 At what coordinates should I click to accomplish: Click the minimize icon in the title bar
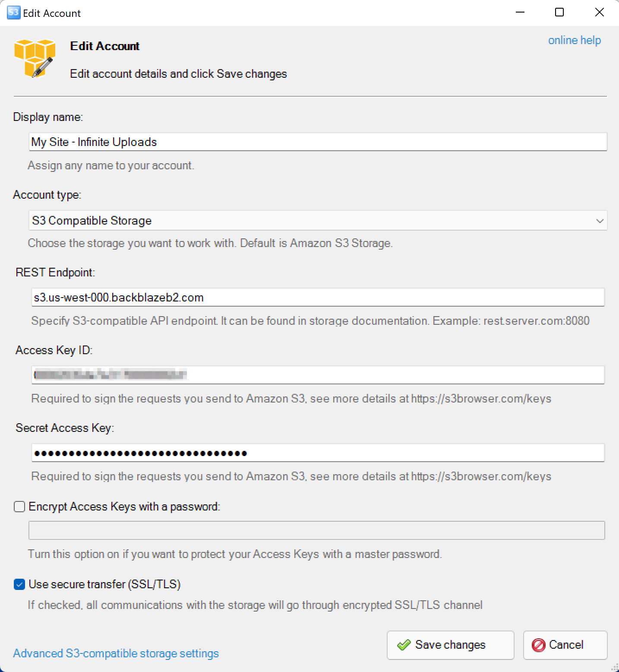520,12
